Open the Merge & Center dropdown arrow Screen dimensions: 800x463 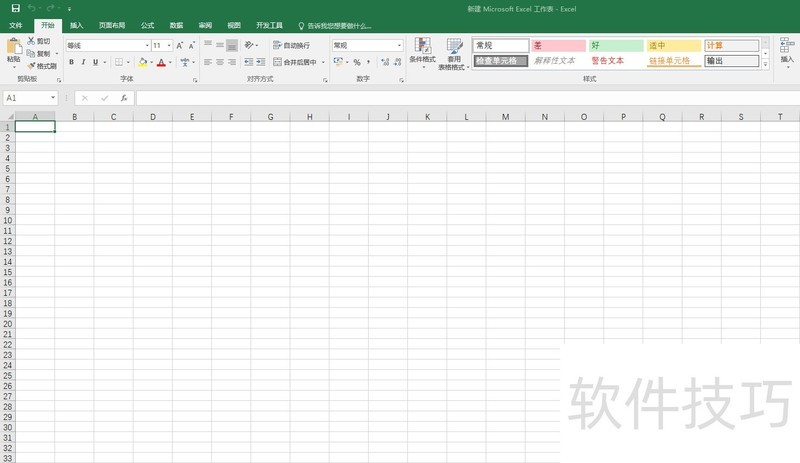323,62
